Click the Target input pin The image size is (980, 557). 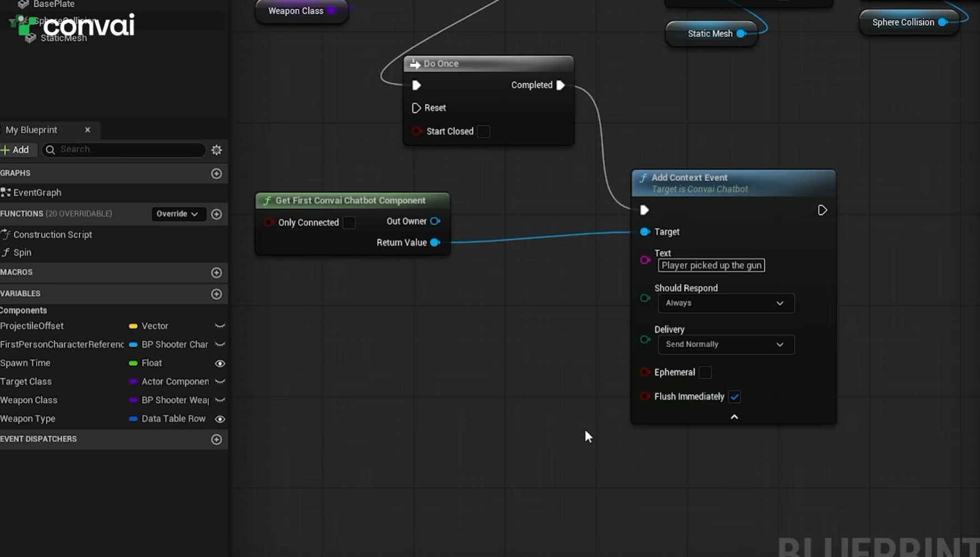(x=645, y=232)
